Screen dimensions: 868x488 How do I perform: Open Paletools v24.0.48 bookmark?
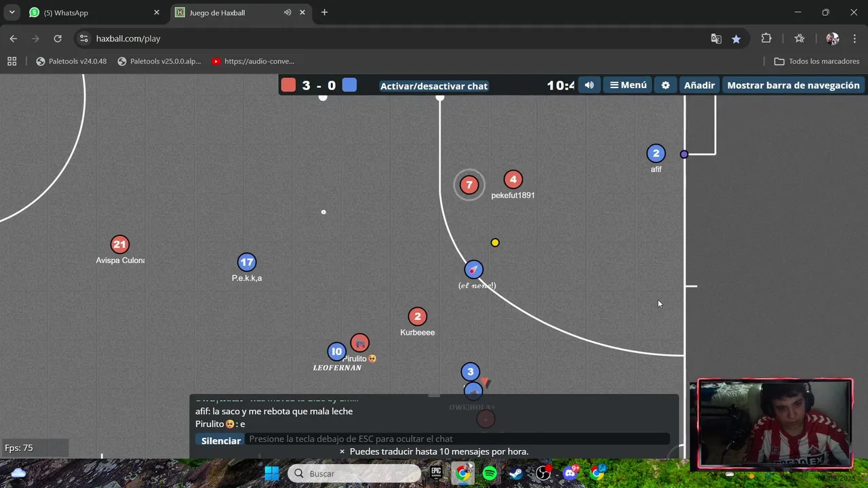tap(71, 61)
